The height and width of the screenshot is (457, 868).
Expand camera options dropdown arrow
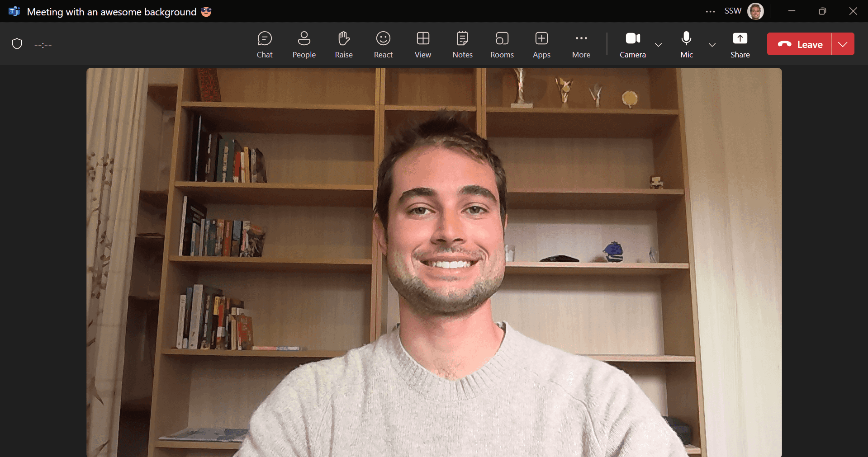658,45
